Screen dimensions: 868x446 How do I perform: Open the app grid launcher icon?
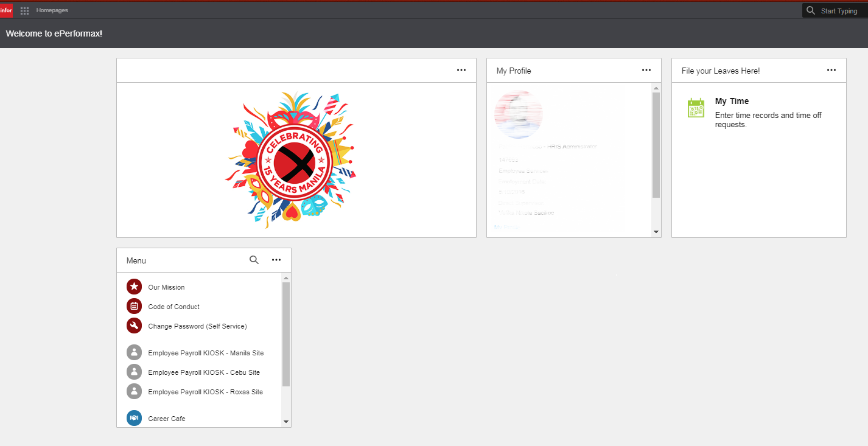point(25,11)
